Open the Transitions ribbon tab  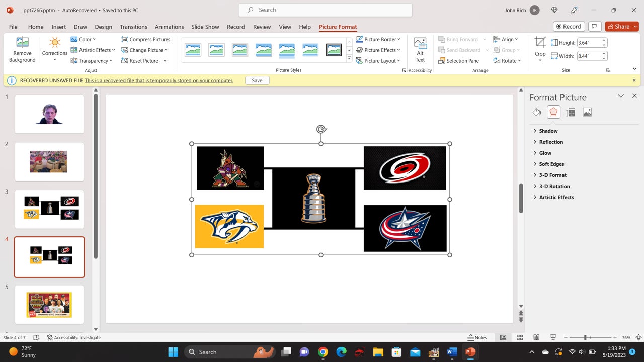(133, 27)
